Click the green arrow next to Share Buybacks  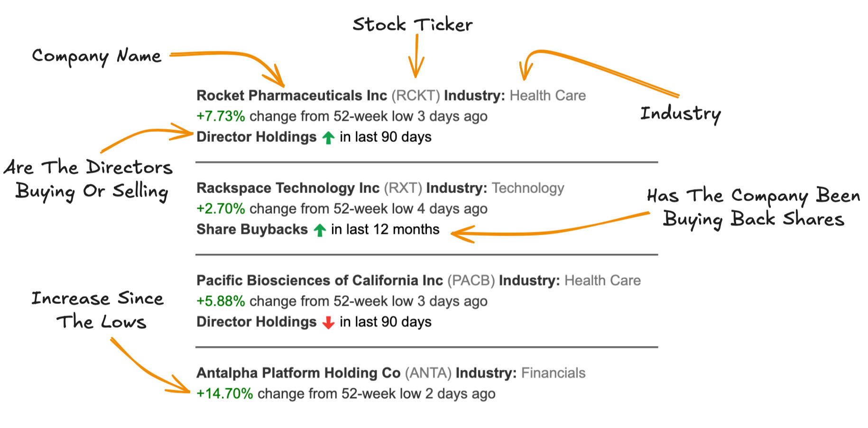(x=320, y=230)
